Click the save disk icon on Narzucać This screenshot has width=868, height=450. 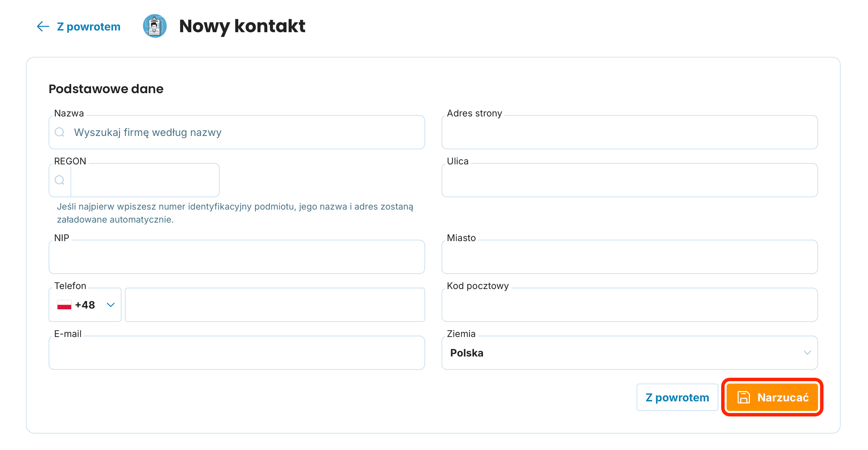(x=743, y=397)
